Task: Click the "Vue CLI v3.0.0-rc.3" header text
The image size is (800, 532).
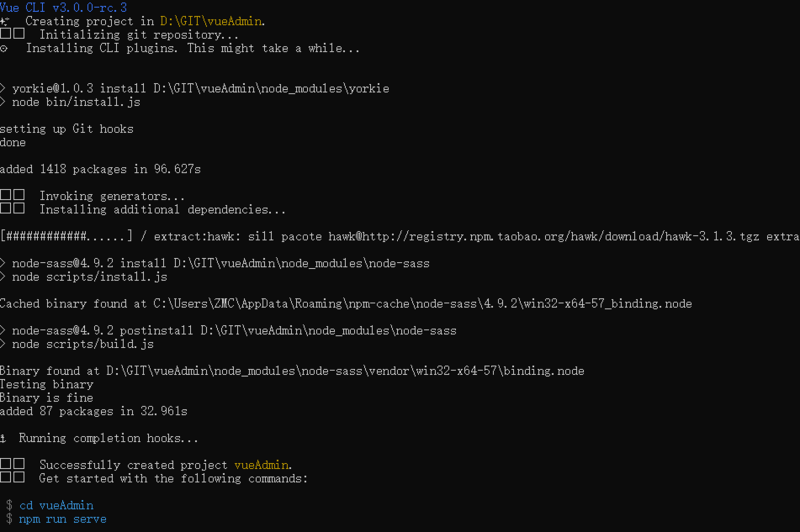Action: (x=63, y=7)
